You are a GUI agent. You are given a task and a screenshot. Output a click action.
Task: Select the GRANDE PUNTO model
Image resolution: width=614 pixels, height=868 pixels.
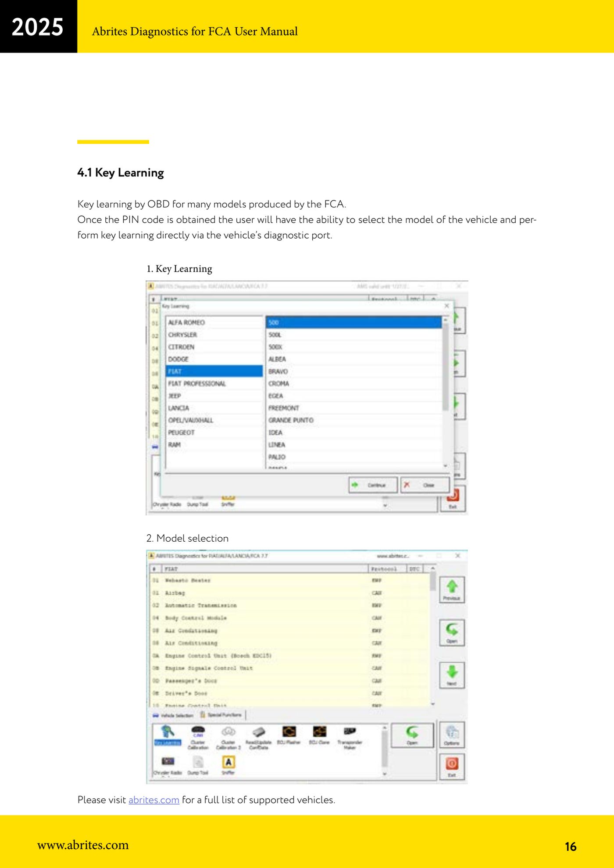click(353, 420)
